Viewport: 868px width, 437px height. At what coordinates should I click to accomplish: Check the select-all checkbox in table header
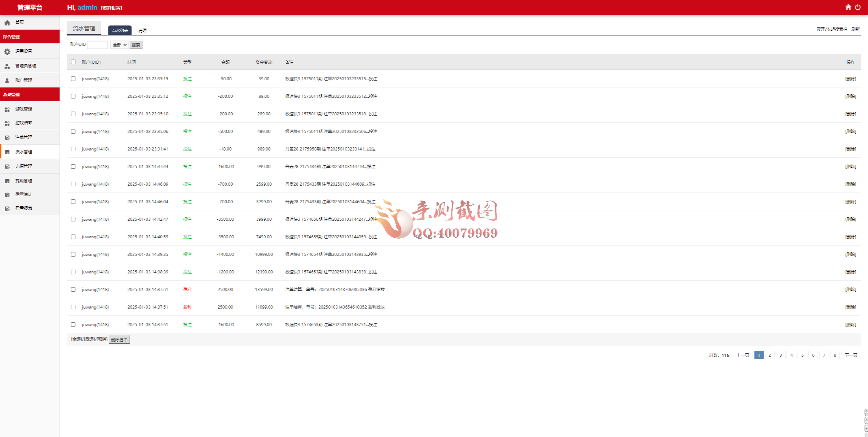[x=73, y=62]
